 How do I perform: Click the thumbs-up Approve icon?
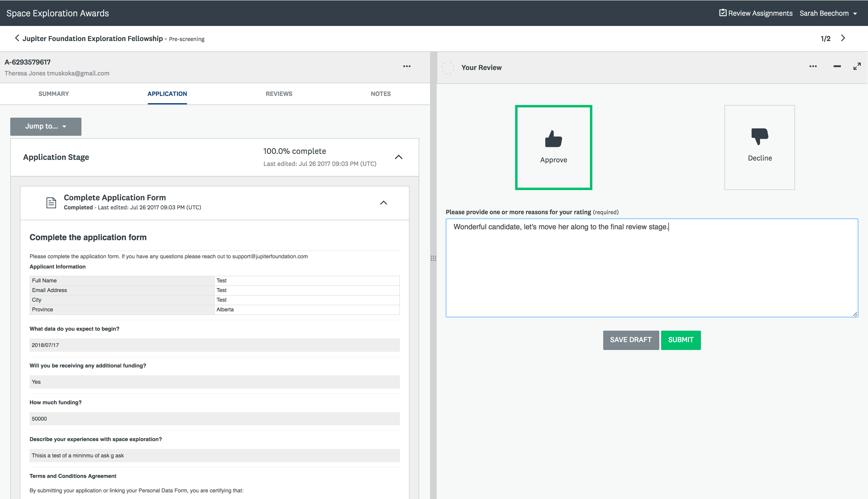pos(553,139)
